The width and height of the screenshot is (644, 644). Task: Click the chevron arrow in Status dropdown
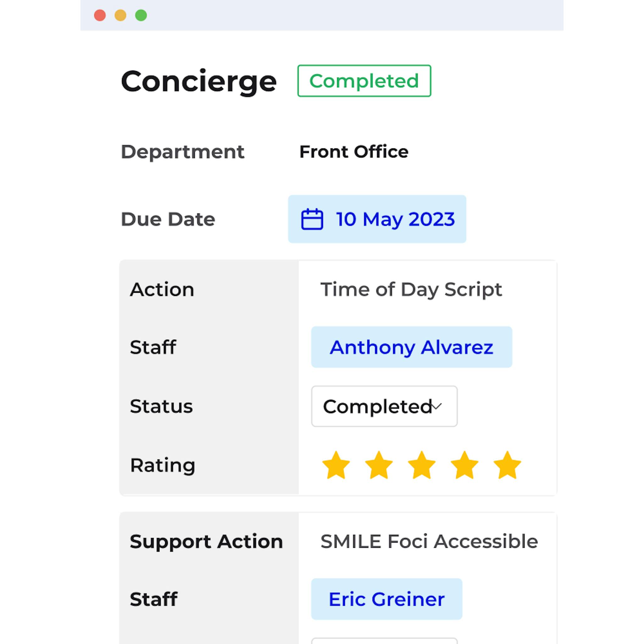437,406
